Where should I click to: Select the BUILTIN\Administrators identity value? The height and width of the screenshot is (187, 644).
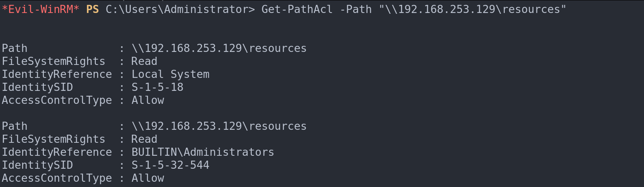203,152
